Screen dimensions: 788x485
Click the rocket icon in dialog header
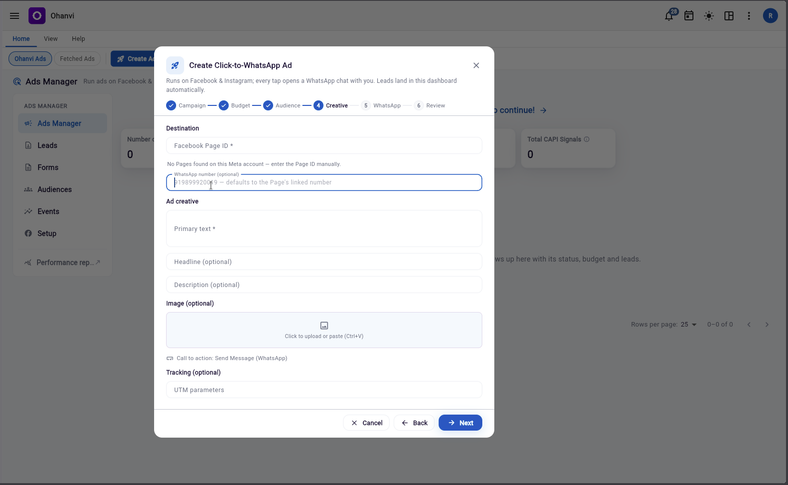tap(175, 65)
